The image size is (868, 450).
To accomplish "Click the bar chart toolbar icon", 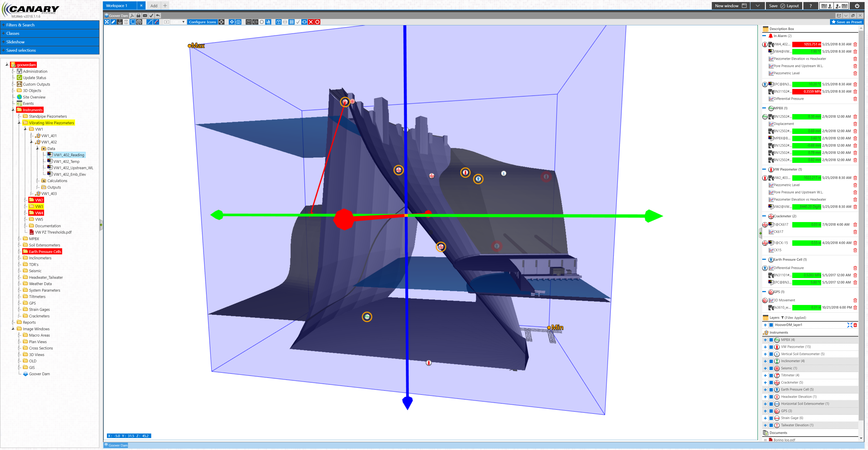I will (x=268, y=22).
